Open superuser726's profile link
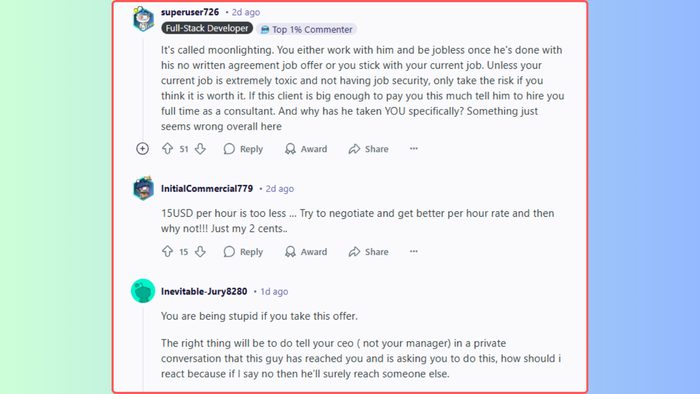Viewport: 700px width, 394px height. click(x=190, y=12)
